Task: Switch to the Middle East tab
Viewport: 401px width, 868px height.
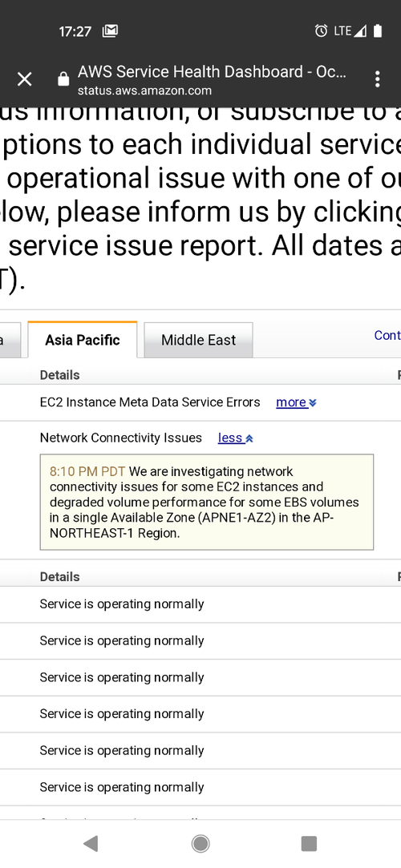Action: click(198, 340)
